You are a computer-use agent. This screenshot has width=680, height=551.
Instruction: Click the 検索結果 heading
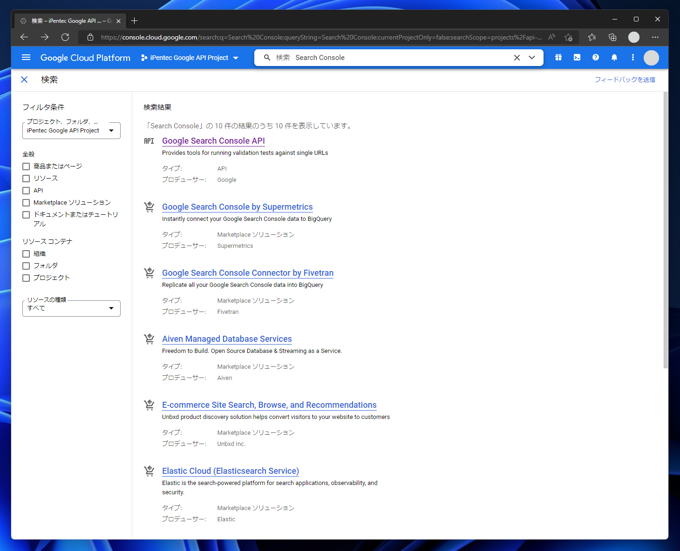[x=157, y=107]
